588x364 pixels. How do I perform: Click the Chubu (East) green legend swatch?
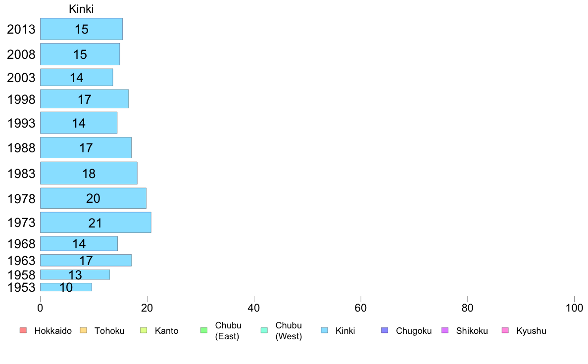(204, 330)
